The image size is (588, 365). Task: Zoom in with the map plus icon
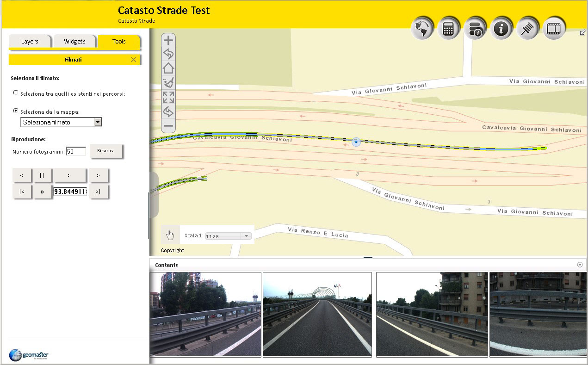tap(168, 40)
